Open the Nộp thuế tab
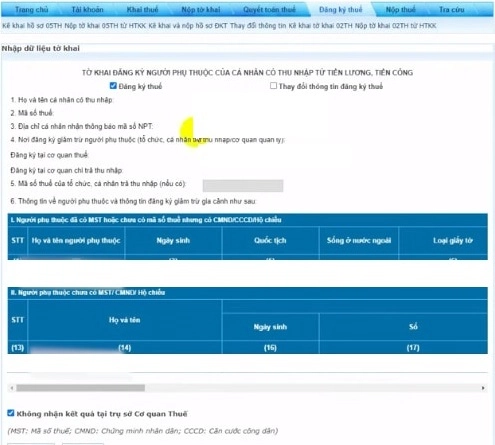The image size is (495, 445). pos(400,9)
